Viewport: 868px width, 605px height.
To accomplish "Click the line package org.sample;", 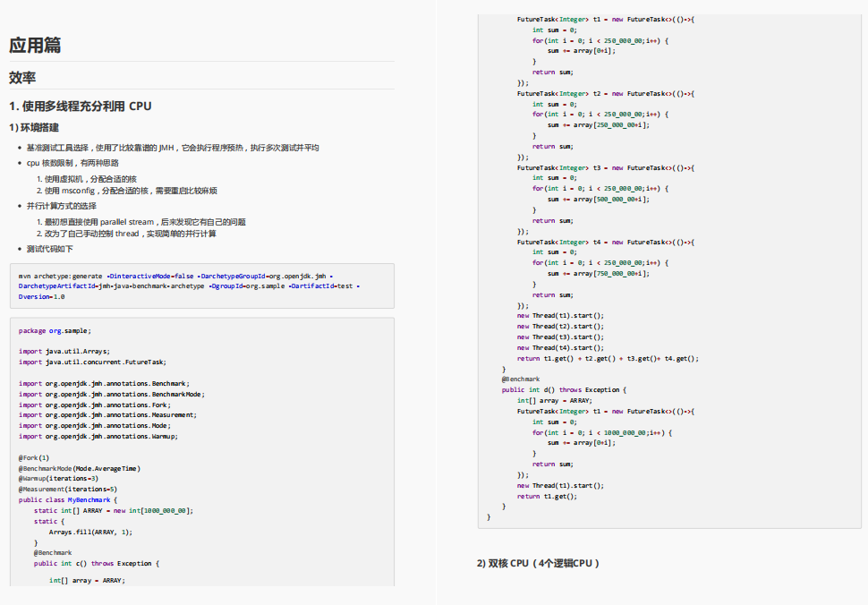I will 55,330.
